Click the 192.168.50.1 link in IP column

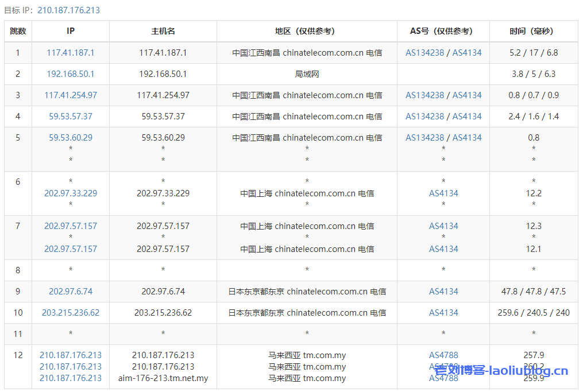pyautogui.click(x=71, y=74)
